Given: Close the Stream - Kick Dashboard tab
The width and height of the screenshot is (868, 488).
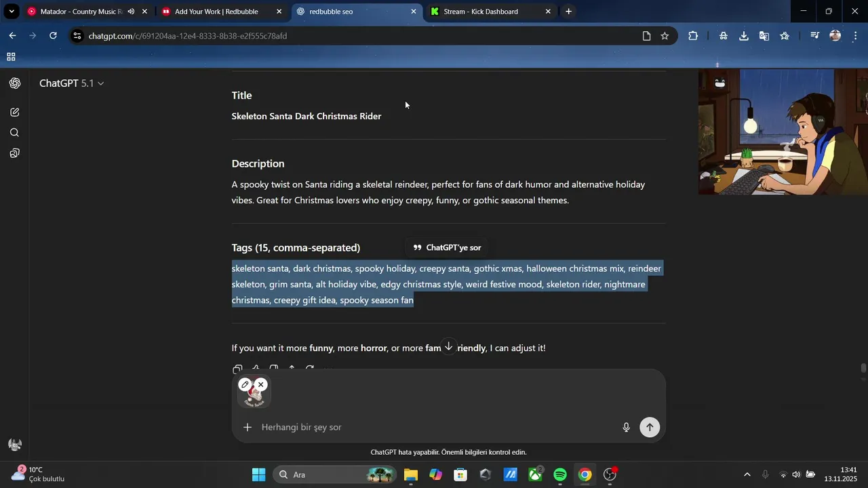Looking at the screenshot, I should click(x=548, y=12).
